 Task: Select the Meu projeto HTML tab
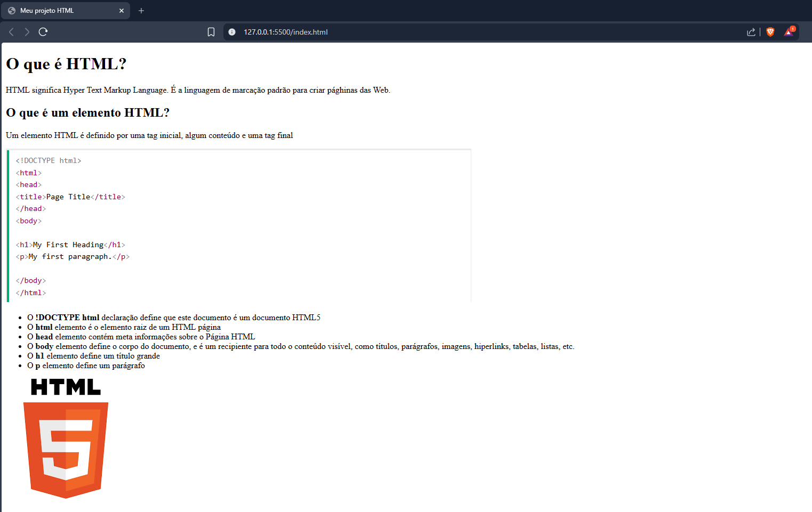[66, 11]
